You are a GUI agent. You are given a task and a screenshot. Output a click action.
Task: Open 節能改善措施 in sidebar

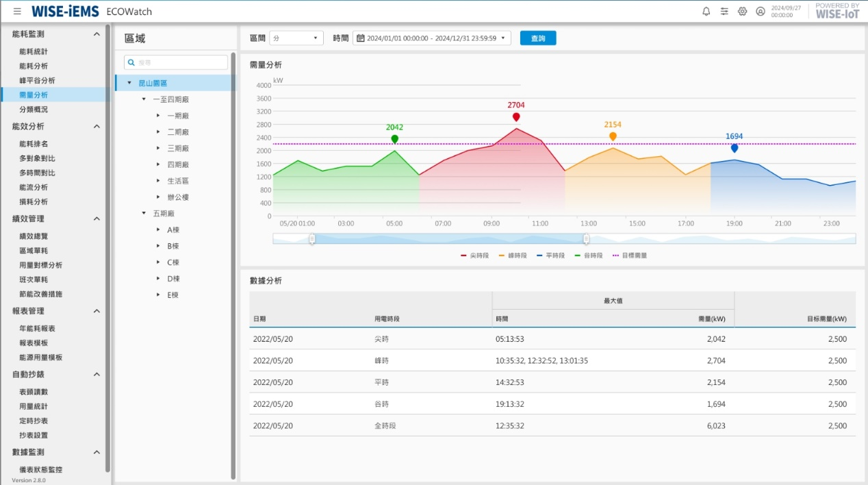pos(40,294)
